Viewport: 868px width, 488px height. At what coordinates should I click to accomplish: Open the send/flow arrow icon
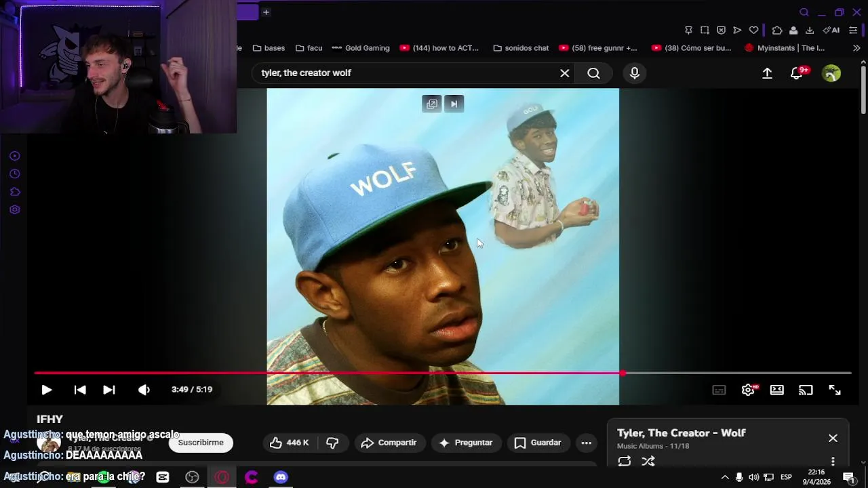coord(737,30)
